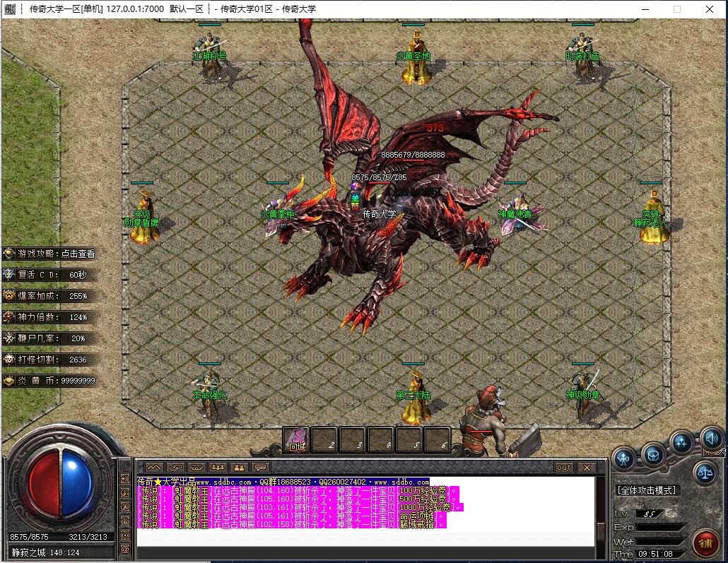Click the red emblem icon beside 神力倍数
The height and width of the screenshot is (563, 728).
(x=8, y=317)
